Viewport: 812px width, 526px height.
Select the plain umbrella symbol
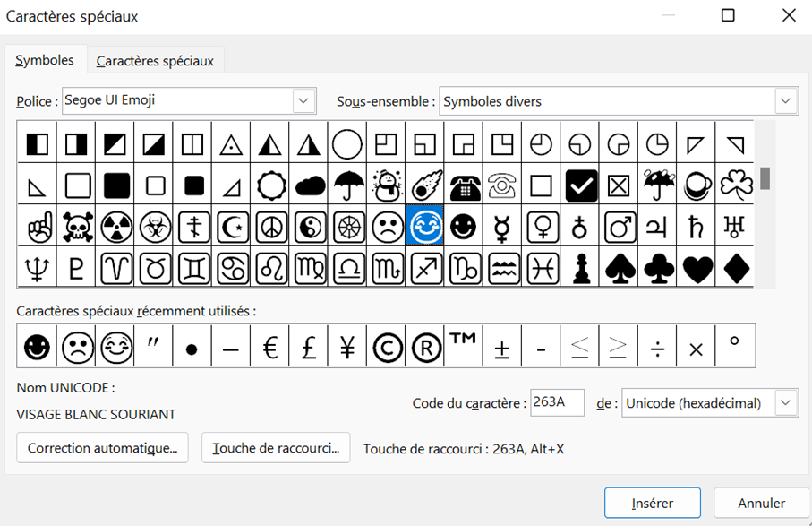[x=348, y=185]
